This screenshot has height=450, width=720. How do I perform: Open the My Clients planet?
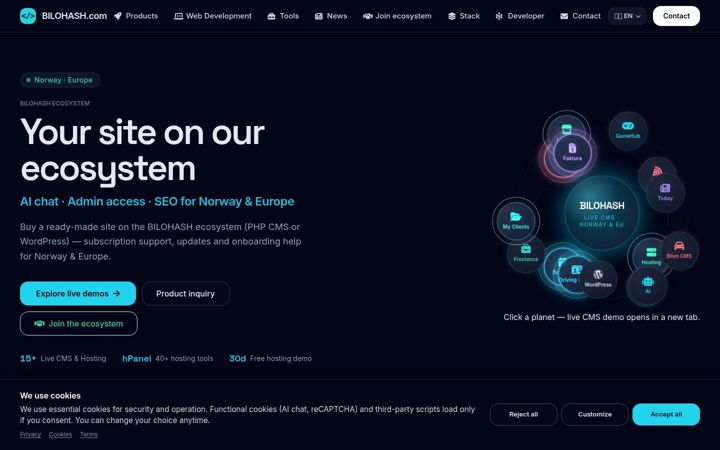(x=516, y=221)
